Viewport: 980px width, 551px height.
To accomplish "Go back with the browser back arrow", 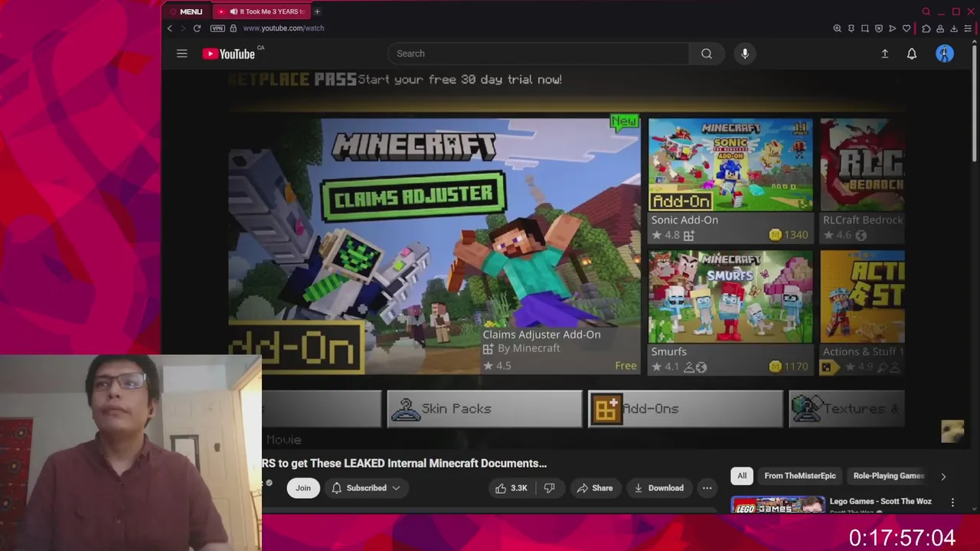I will click(170, 28).
